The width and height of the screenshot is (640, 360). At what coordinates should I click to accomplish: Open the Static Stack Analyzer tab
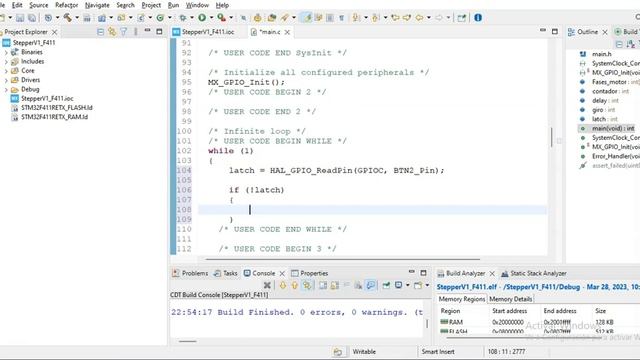[x=534, y=273]
